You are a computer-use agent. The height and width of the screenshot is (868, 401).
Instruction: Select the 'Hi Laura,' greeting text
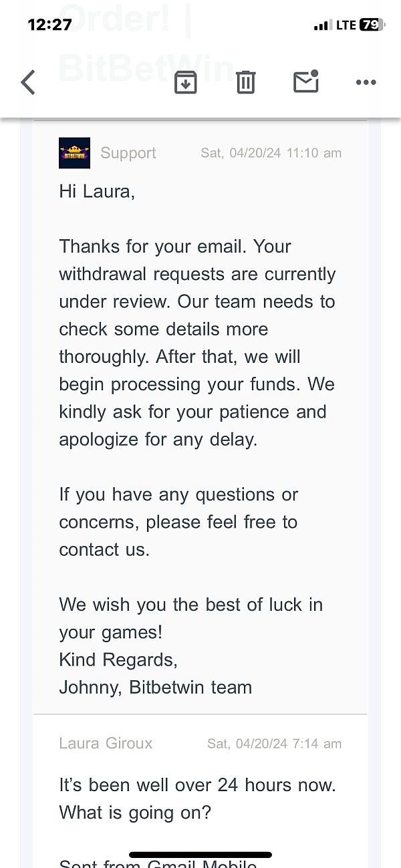(x=97, y=192)
